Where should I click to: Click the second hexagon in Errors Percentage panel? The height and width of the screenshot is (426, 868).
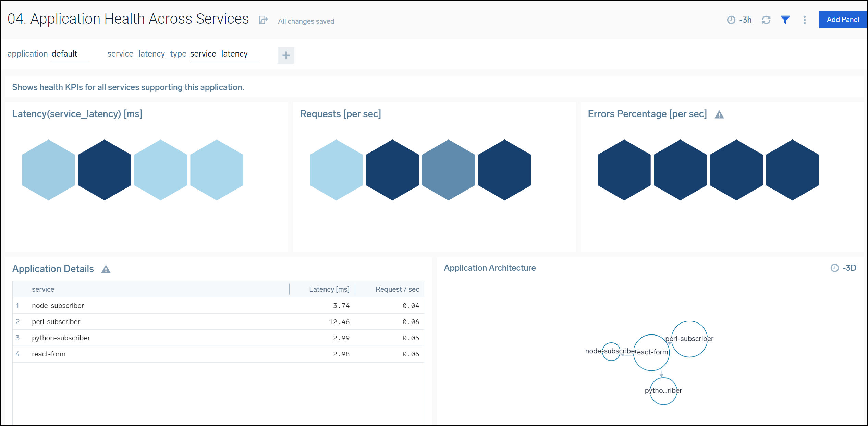pyautogui.click(x=680, y=170)
